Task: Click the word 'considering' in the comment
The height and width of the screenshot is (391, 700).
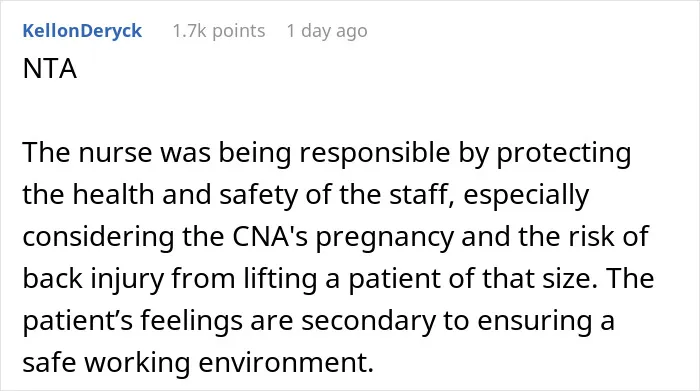Action: coord(98,236)
